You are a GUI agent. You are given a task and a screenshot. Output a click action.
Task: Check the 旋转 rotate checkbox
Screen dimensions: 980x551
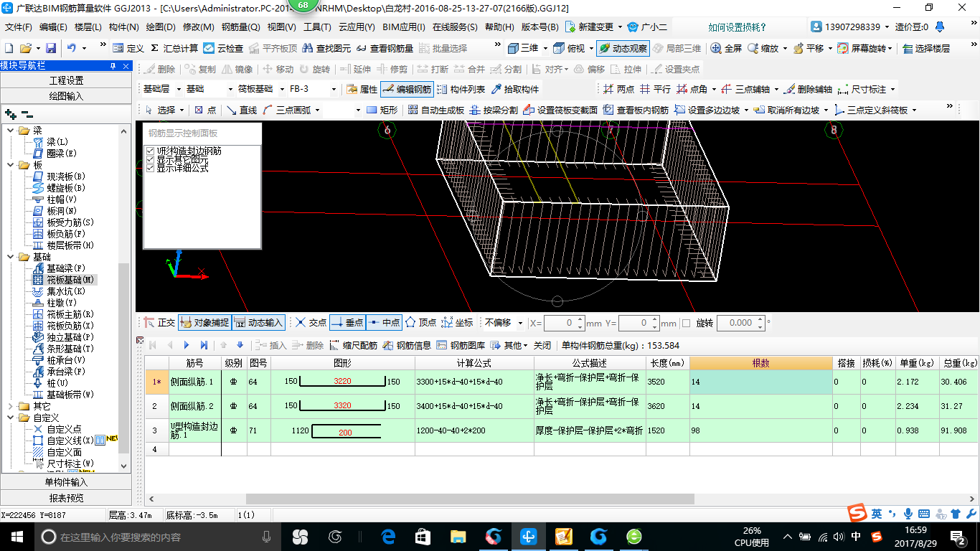point(686,323)
